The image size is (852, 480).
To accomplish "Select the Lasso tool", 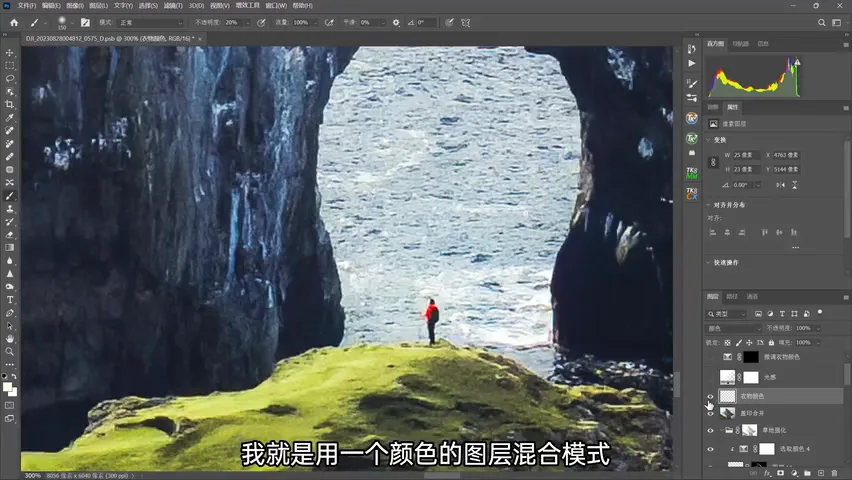I will [x=10, y=79].
